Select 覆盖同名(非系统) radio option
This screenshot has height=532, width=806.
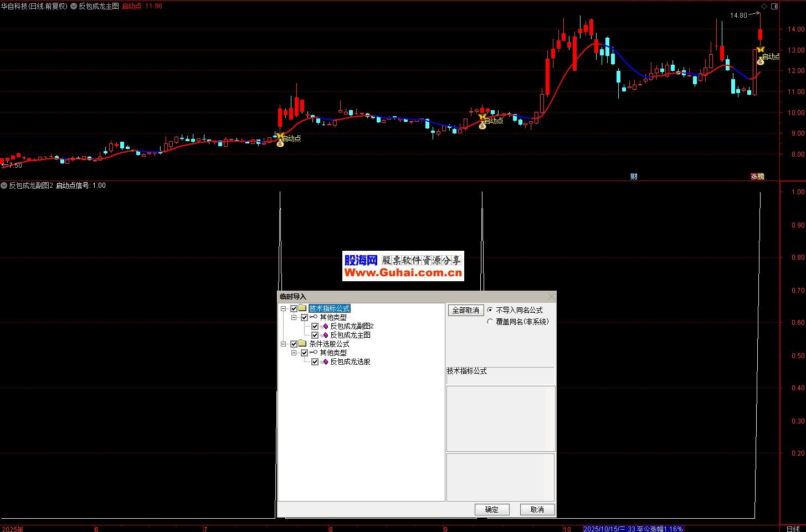[490, 322]
